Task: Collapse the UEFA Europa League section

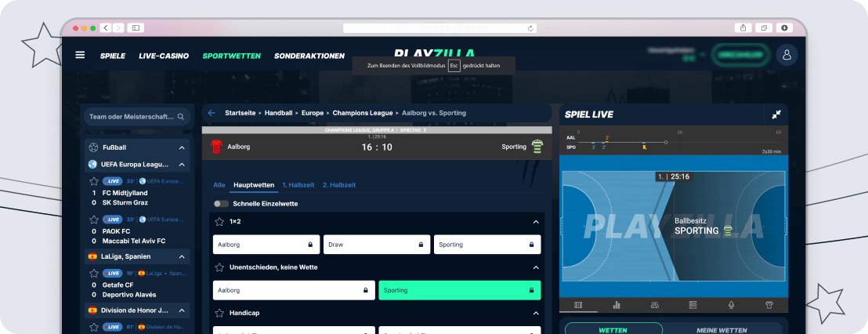Action: point(182,165)
